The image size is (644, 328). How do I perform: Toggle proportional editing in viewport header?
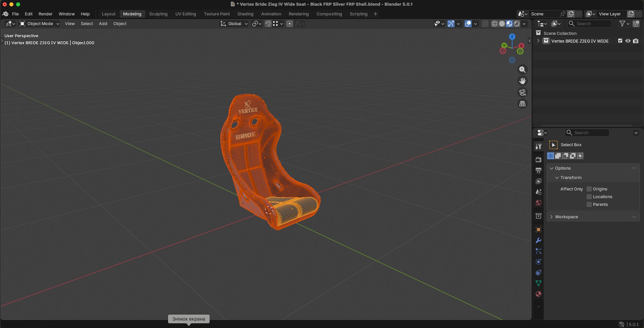coord(290,24)
